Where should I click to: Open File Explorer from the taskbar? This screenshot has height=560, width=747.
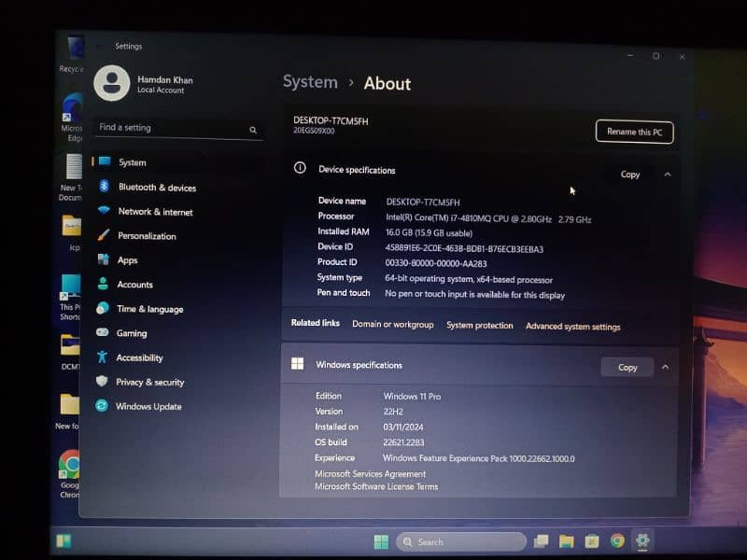click(566, 541)
